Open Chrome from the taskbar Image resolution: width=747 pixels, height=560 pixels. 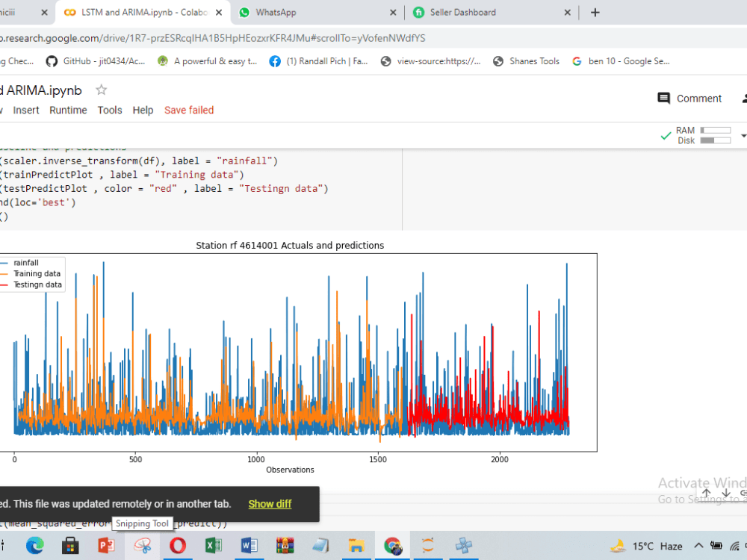click(x=393, y=545)
